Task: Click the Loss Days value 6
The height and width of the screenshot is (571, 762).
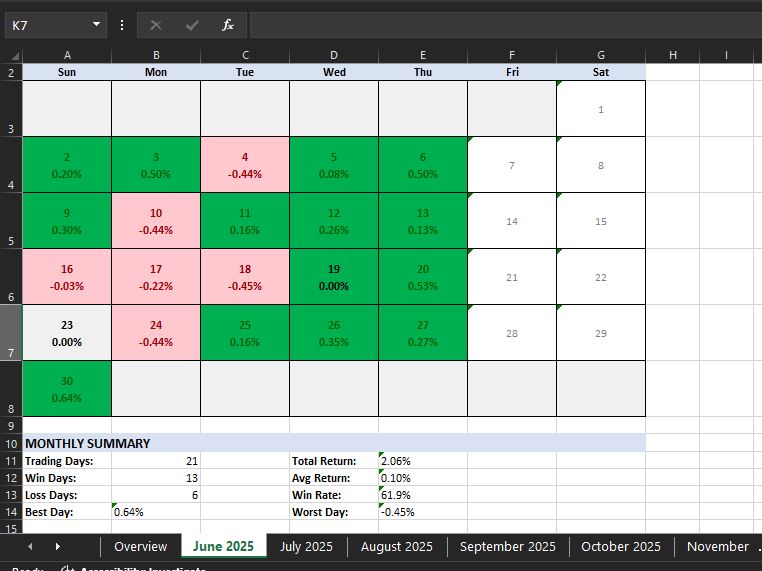Action: [x=156, y=495]
